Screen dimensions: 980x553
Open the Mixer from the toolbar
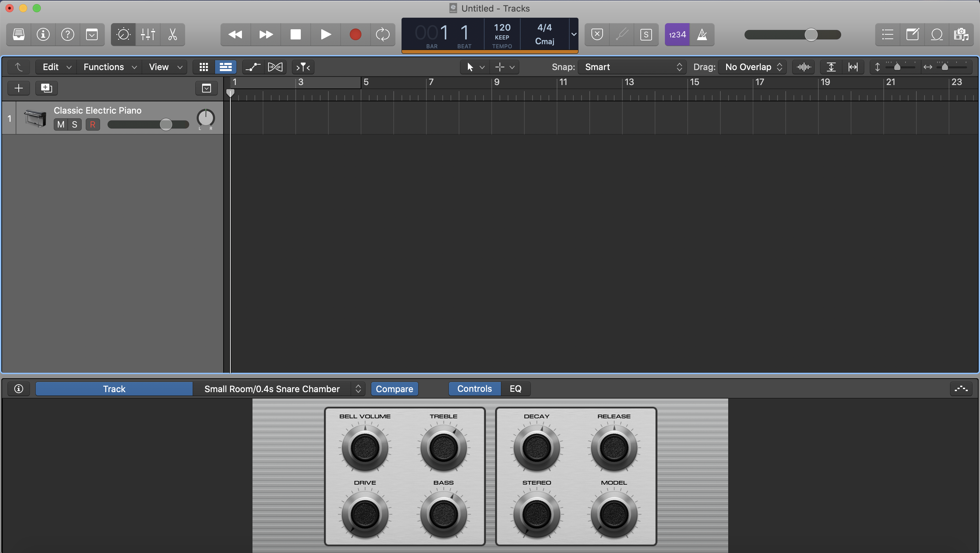[x=148, y=35]
